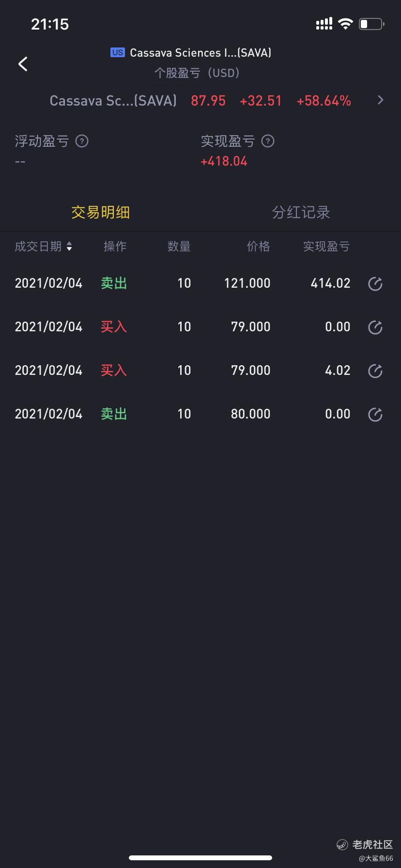The image size is (401, 868).
Task: Tap share icon for 80.000 sell row
Action: [x=375, y=415]
